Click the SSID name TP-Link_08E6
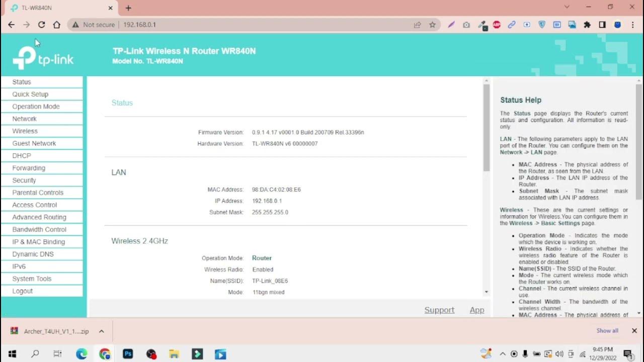The width and height of the screenshot is (644, 362). click(270, 281)
